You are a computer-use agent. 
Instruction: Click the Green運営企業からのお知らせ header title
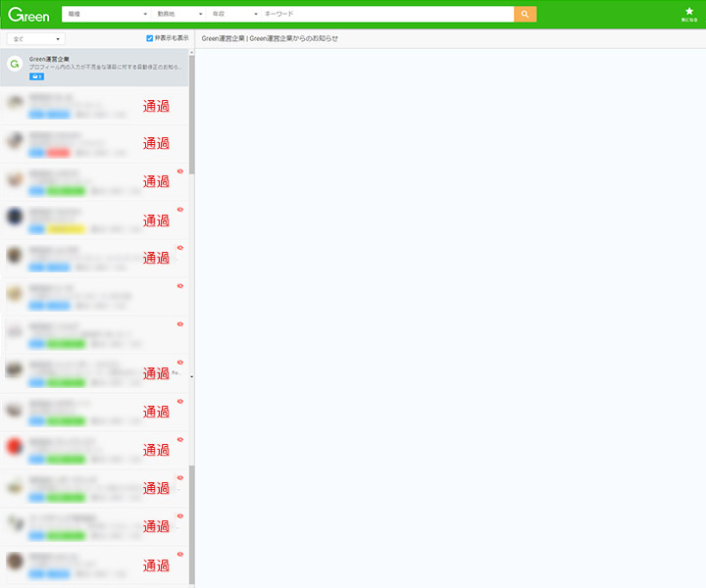(270, 38)
